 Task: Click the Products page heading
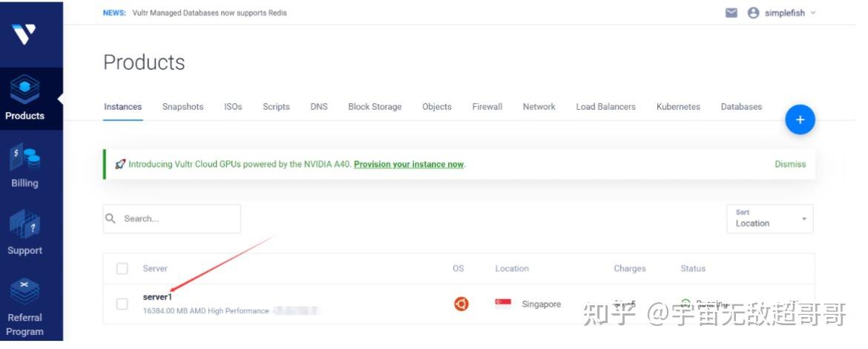[145, 62]
